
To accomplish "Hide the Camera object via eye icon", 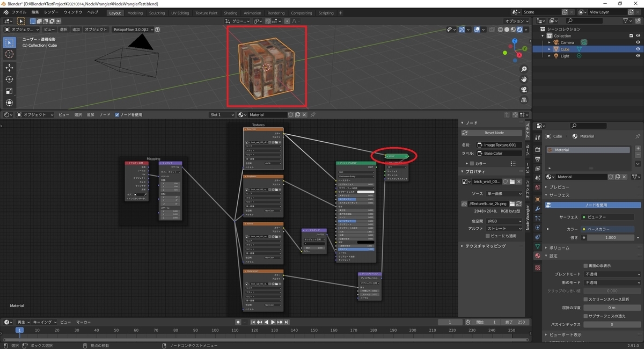I will click(x=638, y=42).
